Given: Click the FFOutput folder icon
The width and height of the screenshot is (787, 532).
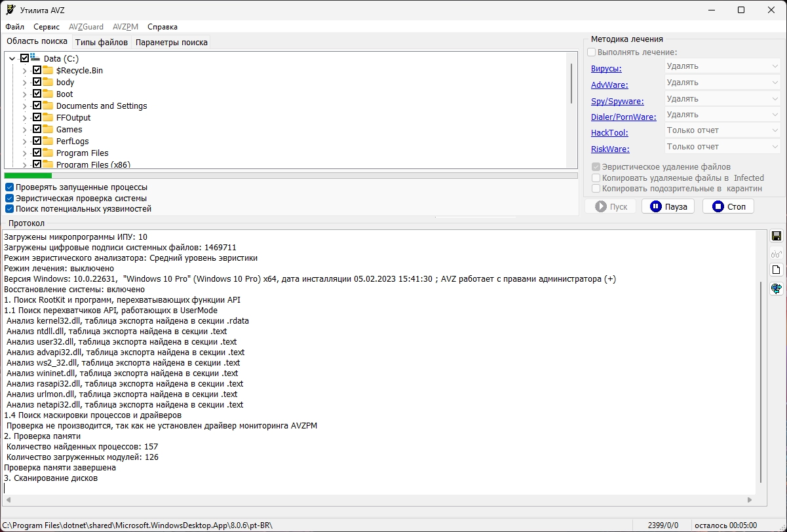Looking at the screenshot, I should pyautogui.click(x=48, y=117).
